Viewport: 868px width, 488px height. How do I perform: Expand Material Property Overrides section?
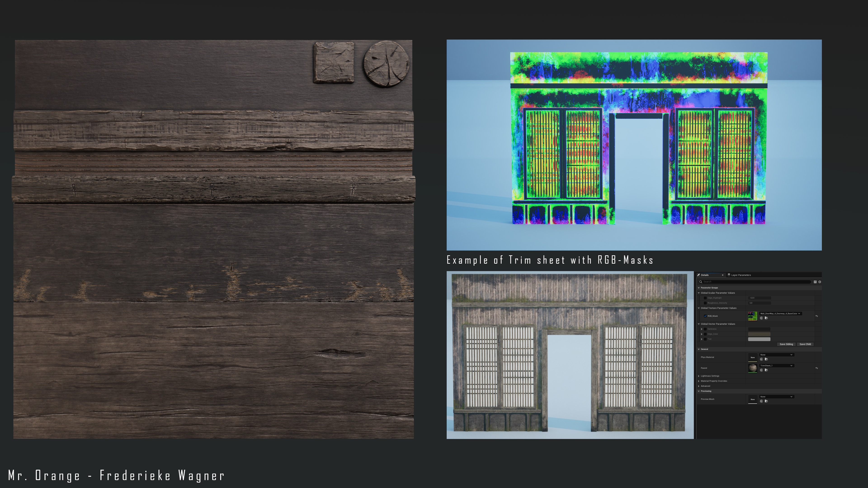(699, 381)
